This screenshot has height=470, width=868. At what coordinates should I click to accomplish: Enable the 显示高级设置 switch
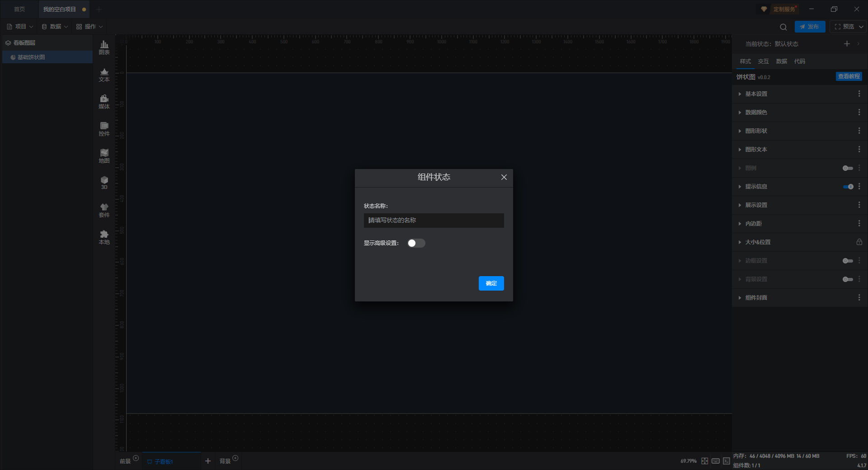(416, 243)
